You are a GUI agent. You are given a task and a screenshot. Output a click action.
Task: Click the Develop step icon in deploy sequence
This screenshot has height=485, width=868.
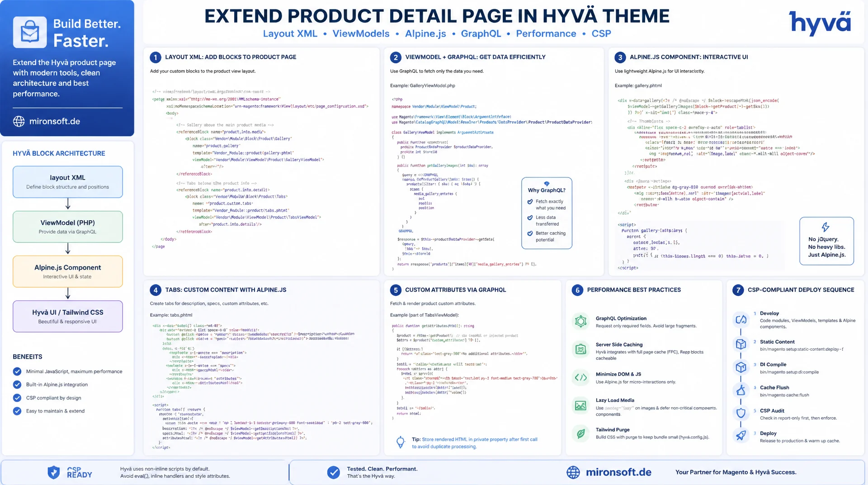(741, 319)
